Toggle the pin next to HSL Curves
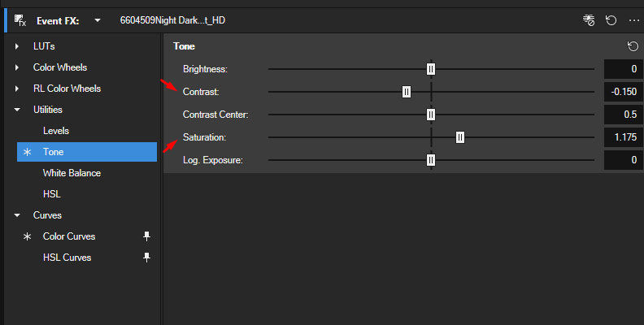This screenshot has width=644, height=325. [146, 258]
